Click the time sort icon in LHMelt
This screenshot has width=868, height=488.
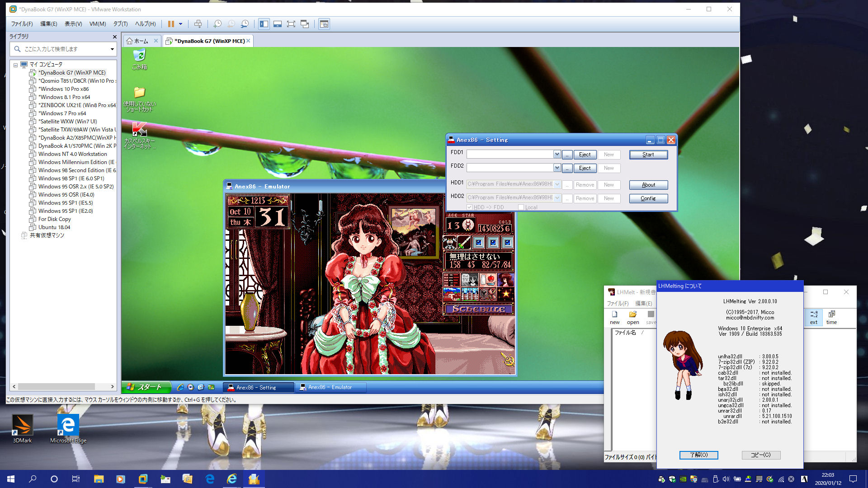coord(832,317)
